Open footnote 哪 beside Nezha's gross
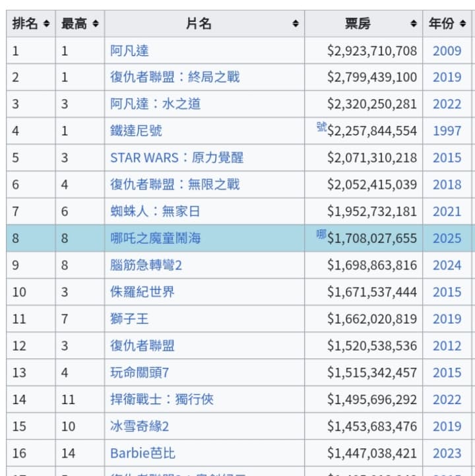475x476 pixels. tap(321, 234)
